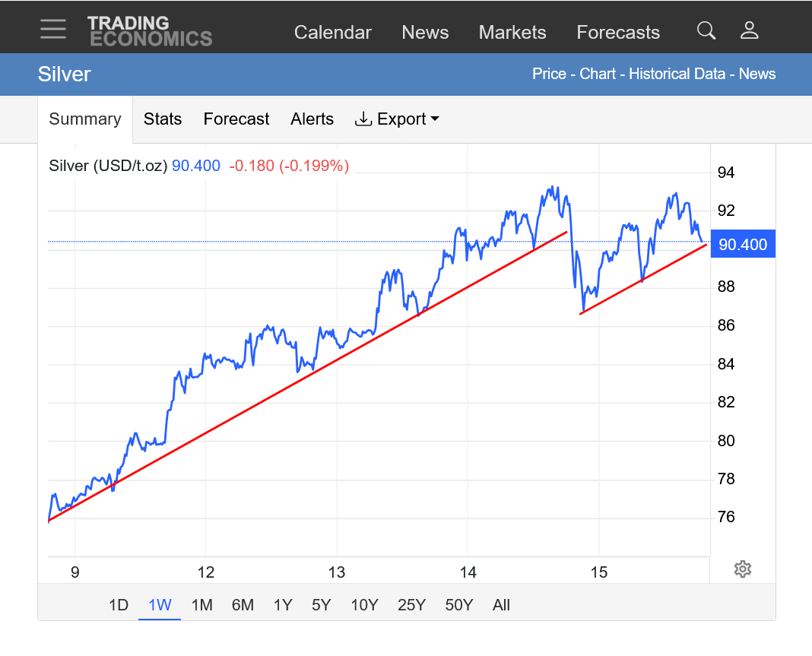Go to Calendar in top navigation
The image size is (812, 656).
coord(332,33)
